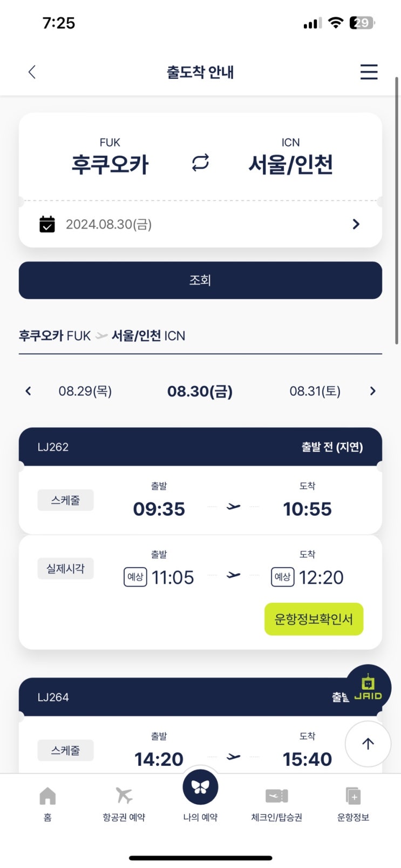The width and height of the screenshot is (401, 868).
Task: Open 운항정보확인서 for LJ262
Action: pos(314,619)
